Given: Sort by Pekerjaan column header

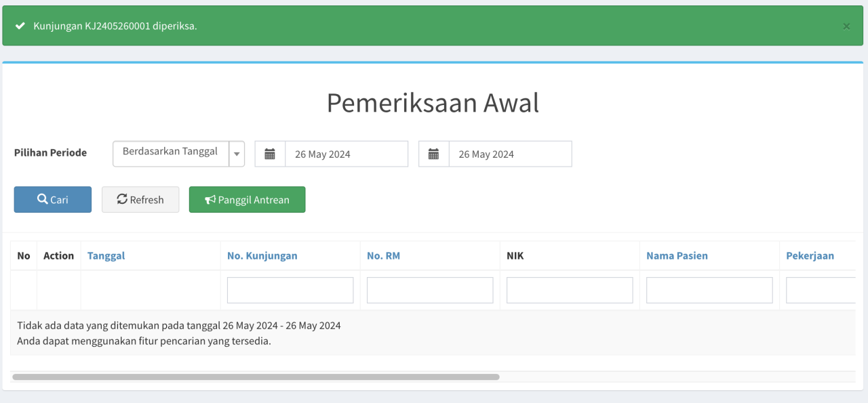Looking at the screenshot, I should tap(810, 255).
